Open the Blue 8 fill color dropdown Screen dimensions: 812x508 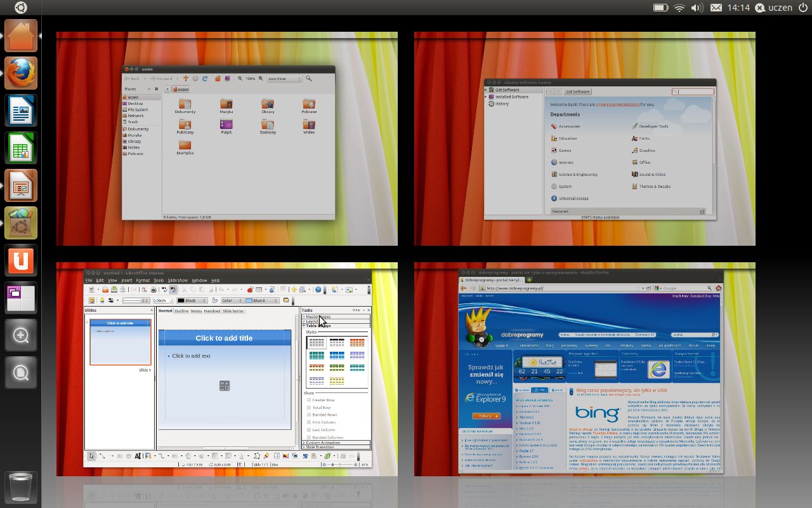click(262, 300)
